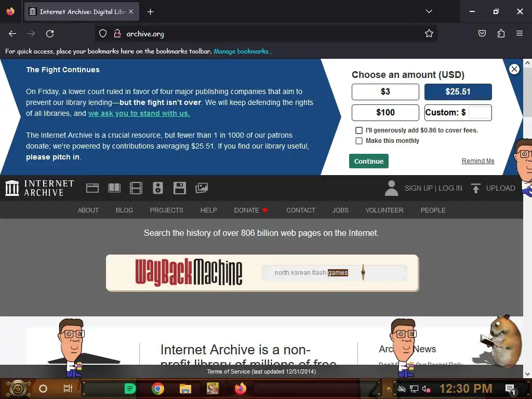Close the donation banner
The height and width of the screenshot is (399, 532).
click(514, 69)
